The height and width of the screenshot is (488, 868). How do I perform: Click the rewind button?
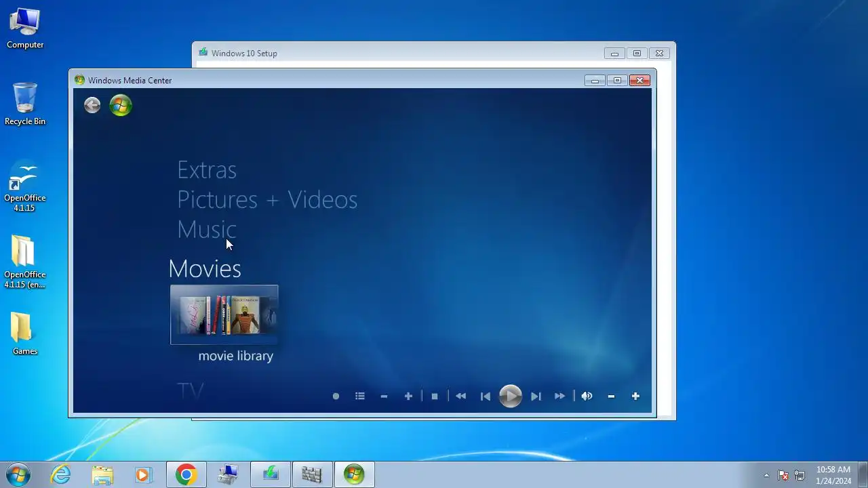[x=461, y=396]
